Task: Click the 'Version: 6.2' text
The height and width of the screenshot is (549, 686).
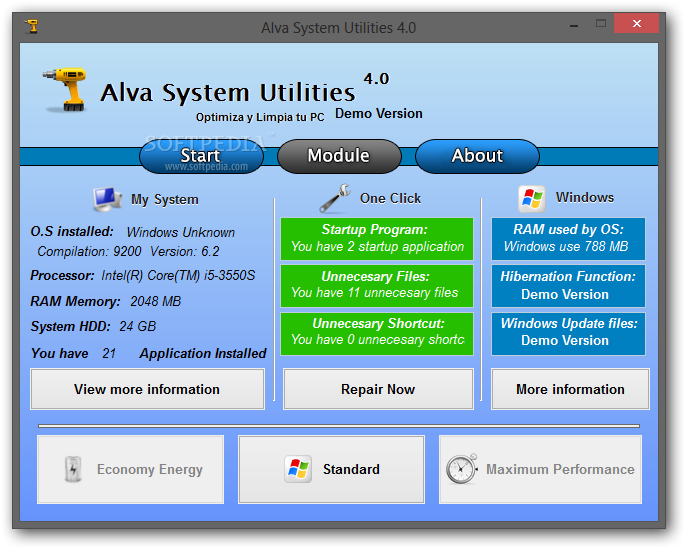Action: tap(185, 252)
